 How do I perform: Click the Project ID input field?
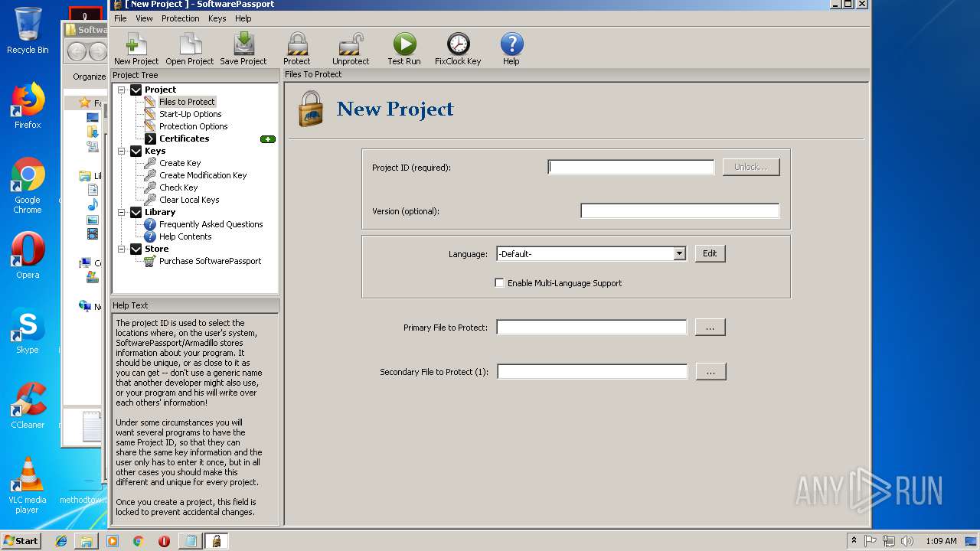point(631,167)
